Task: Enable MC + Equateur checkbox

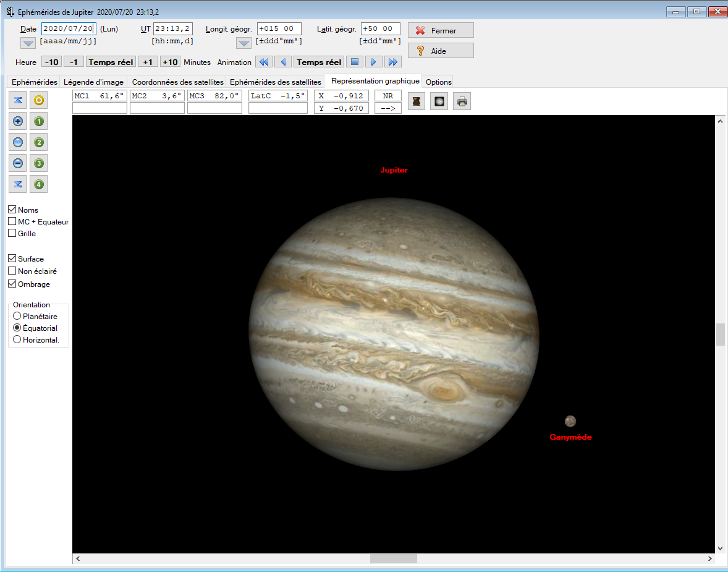Action: [x=12, y=221]
